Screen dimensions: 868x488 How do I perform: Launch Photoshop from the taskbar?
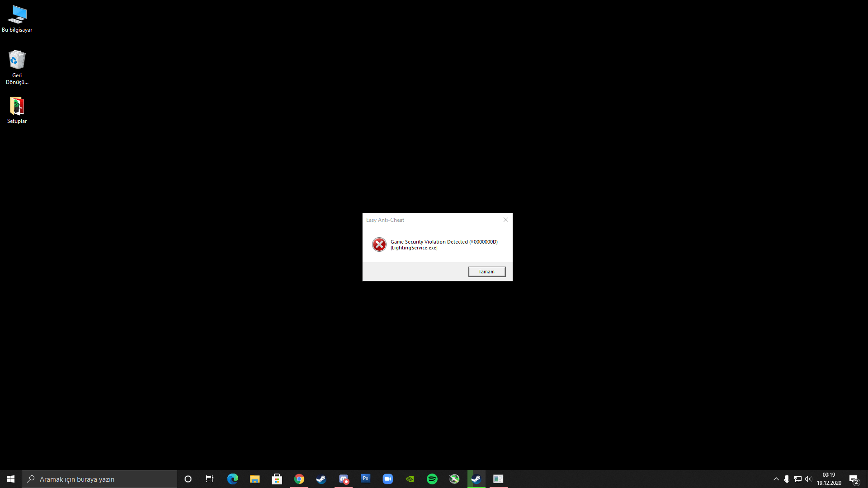tap(366, 478)
